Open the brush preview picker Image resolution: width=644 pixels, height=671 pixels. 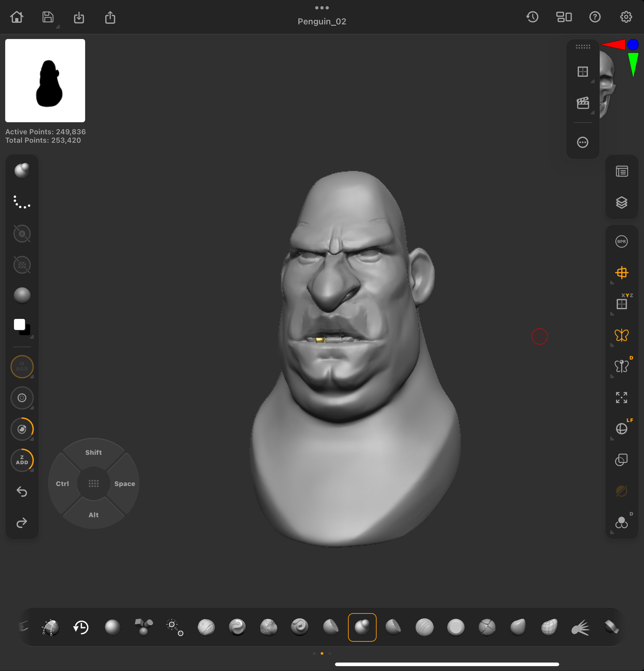(22, 170)
